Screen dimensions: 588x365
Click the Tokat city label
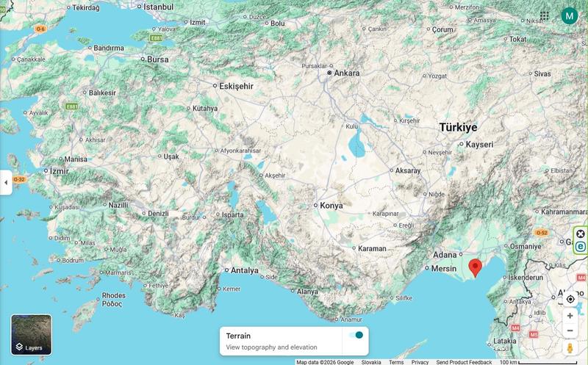tap(517, 39)
